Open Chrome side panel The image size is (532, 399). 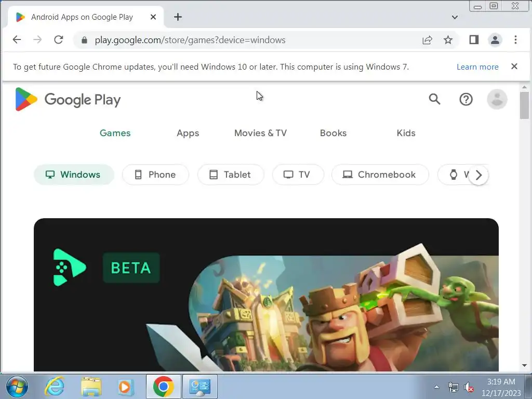(474, 39)
